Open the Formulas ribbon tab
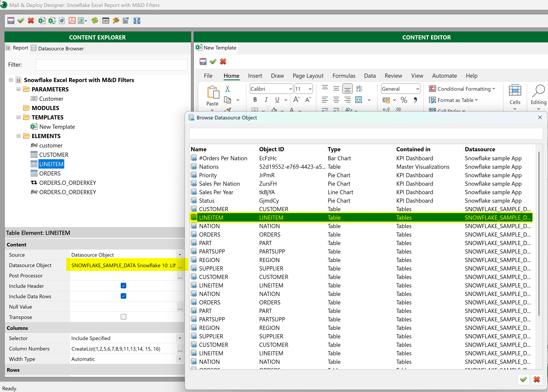 coord(344,76)
